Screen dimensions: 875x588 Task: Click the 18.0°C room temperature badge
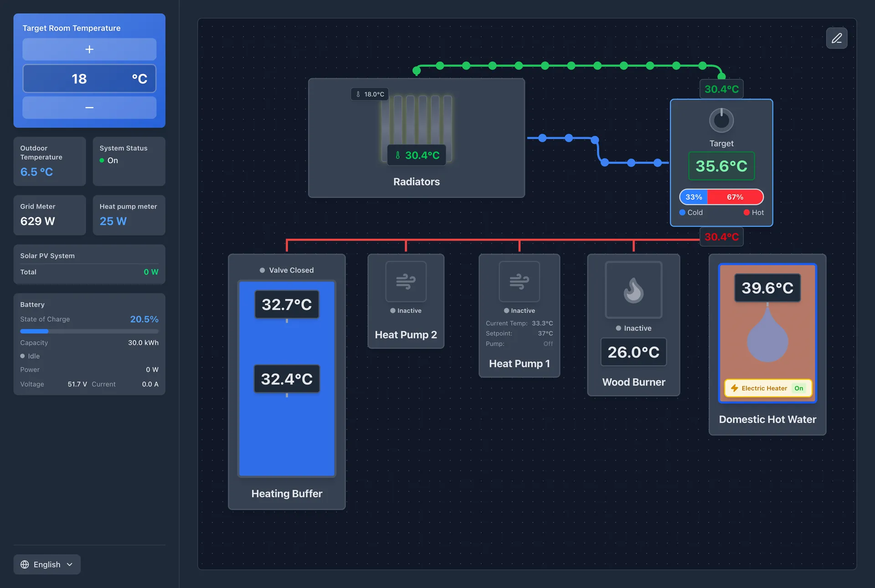(x=370, y=94)
